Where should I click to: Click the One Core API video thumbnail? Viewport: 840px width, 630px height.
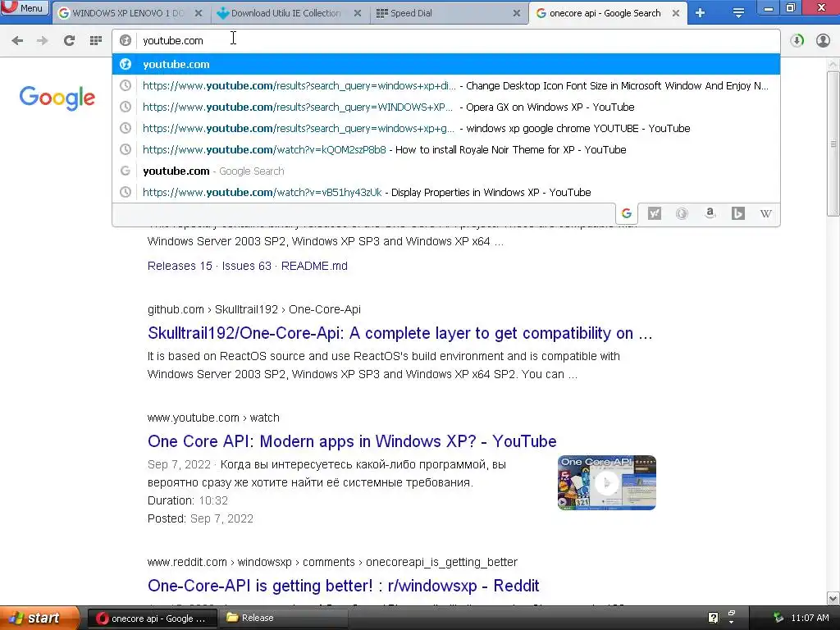pos(606,482)
